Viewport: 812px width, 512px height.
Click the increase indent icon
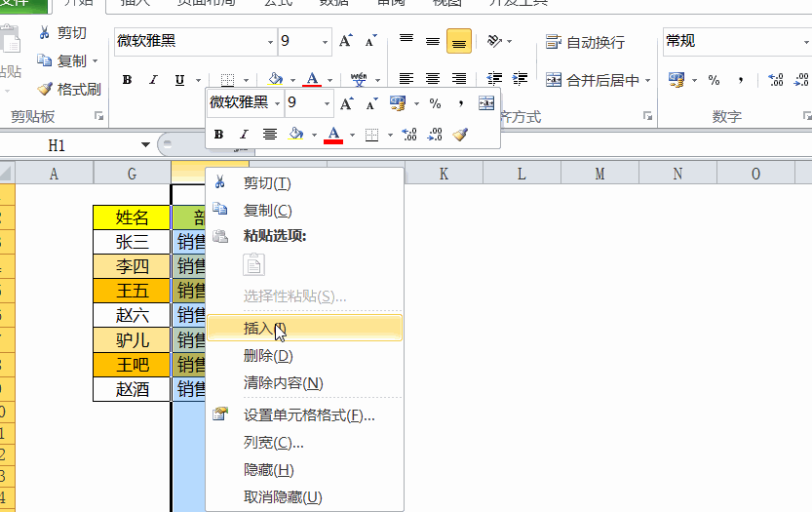point(520,79)
